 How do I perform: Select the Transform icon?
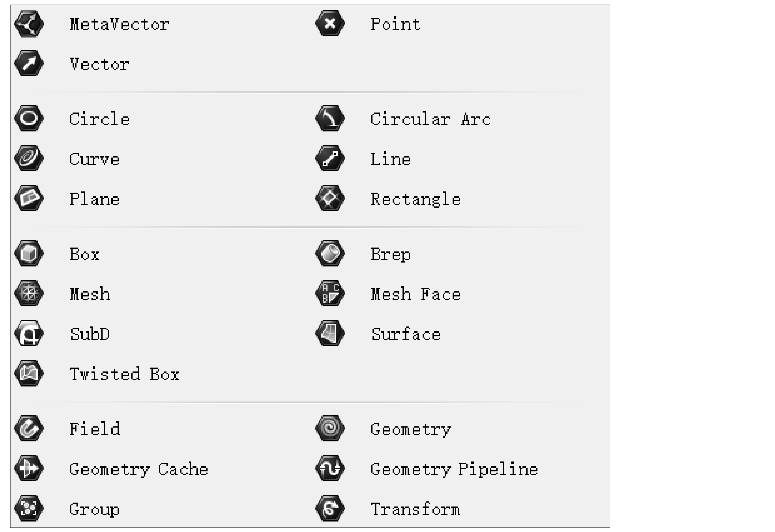coord(330,509)
